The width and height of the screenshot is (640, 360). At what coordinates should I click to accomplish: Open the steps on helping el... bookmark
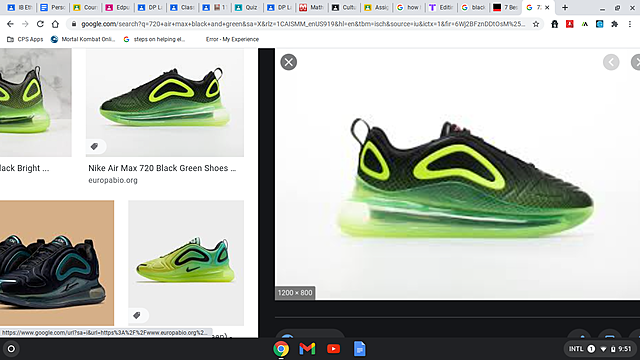coord(154,39)
